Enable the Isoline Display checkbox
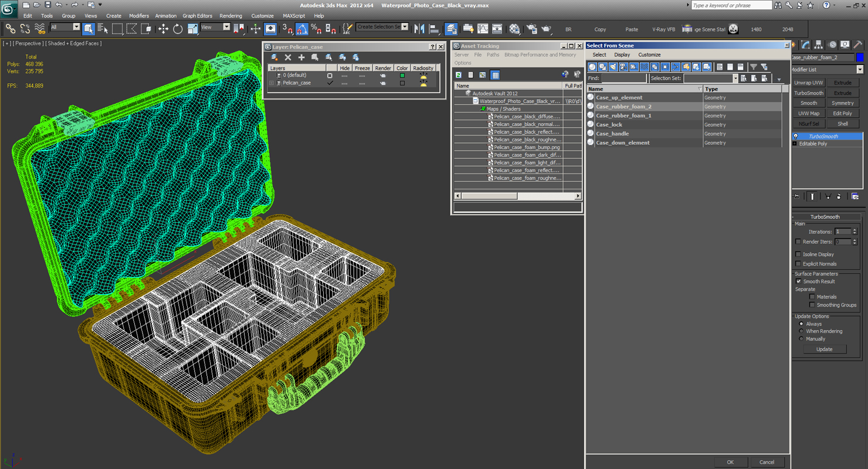 coord(798,254)
